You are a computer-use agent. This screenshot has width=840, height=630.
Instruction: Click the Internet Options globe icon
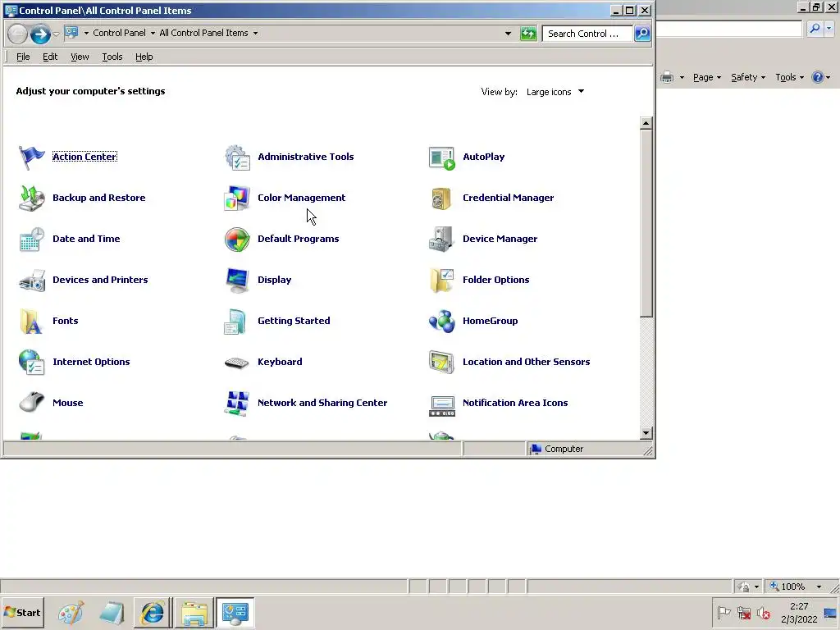(31, 362)
